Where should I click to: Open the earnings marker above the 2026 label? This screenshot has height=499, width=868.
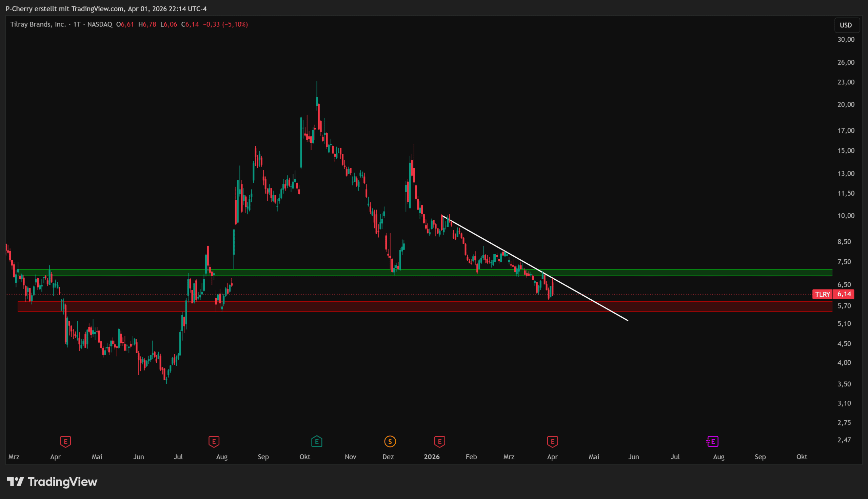(x=439, y=441)
